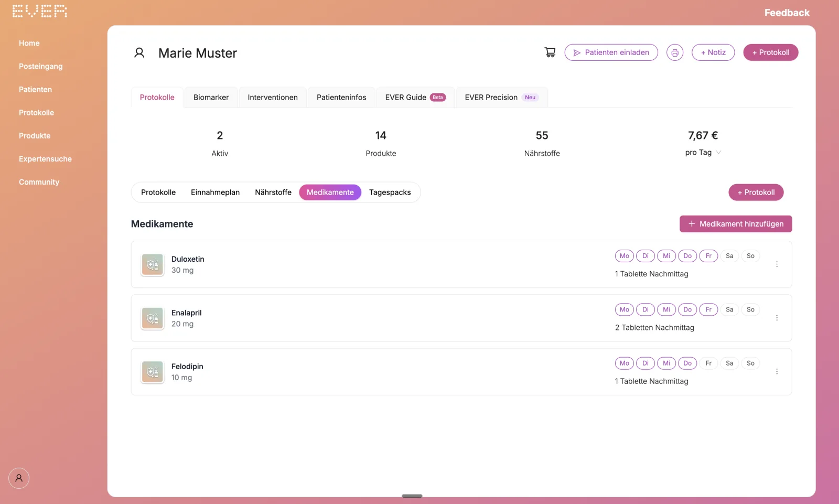Open the Patienteninfos tab

pos(341,98)
